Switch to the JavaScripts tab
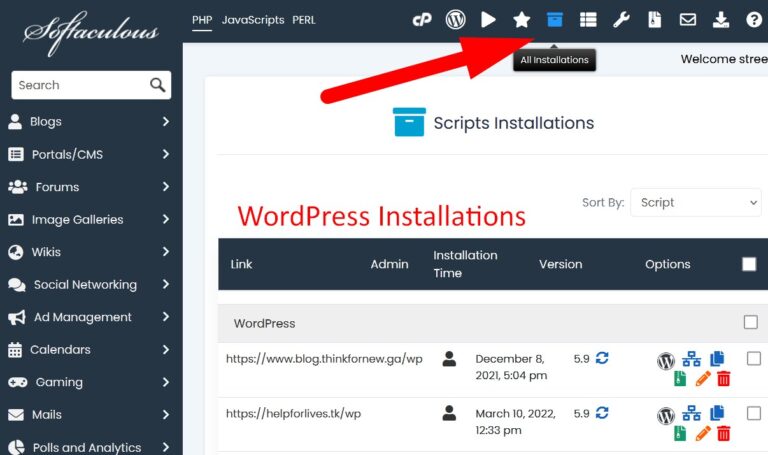768x455 pixels. point(253,20)
